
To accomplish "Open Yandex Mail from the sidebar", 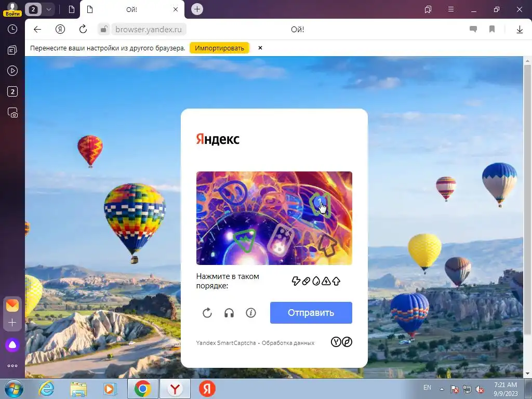I will [12, 305].
